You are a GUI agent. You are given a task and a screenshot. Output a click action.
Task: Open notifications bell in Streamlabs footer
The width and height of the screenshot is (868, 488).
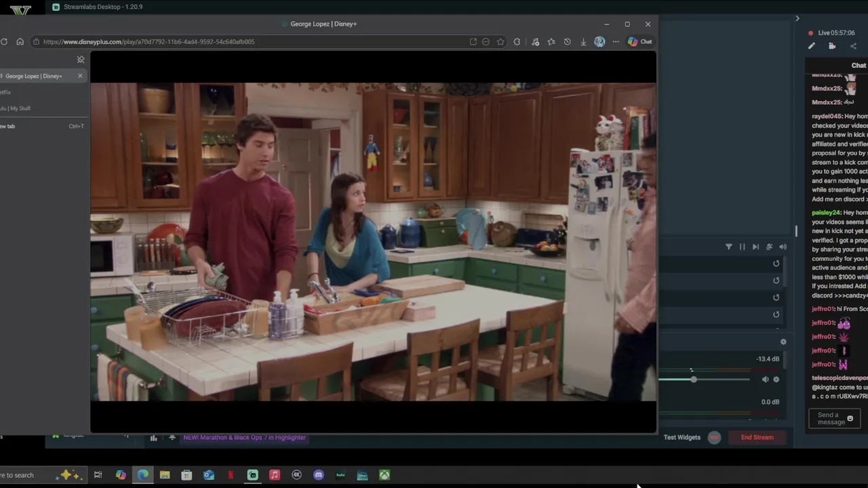click(172, 438)
